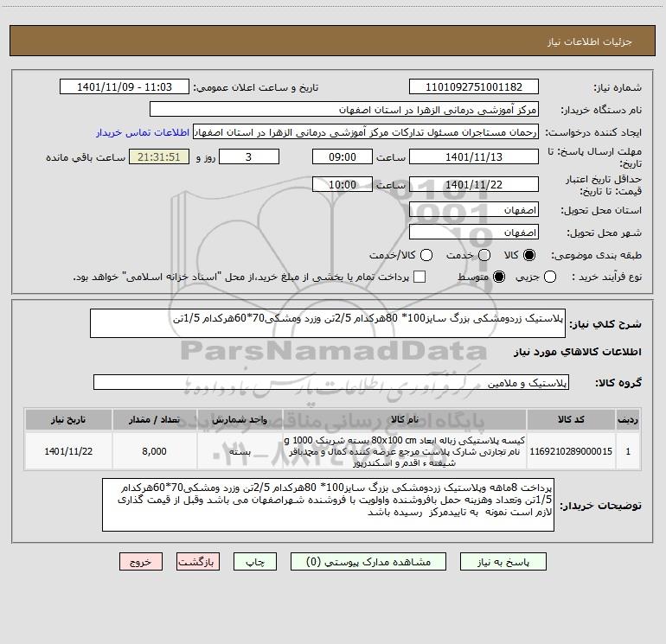666x644 pixels.
Task: Click row number 1 cell
Action: (x=628, y=451)
